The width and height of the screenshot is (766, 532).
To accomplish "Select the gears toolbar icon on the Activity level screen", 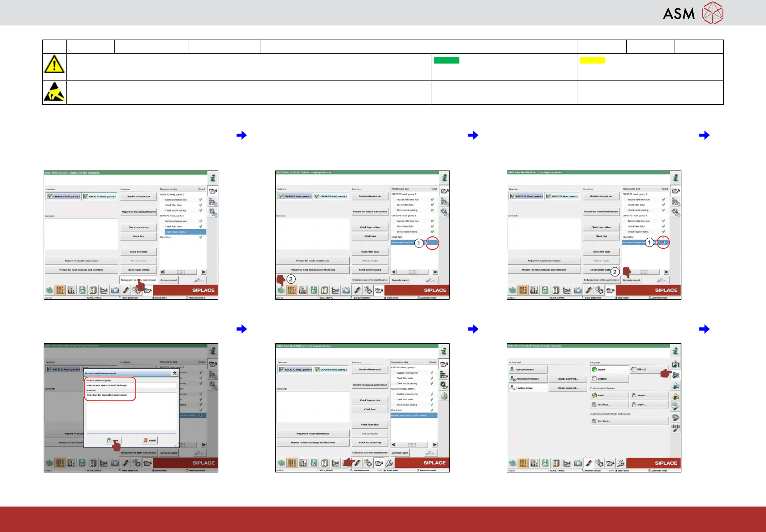I will (600, 463).
